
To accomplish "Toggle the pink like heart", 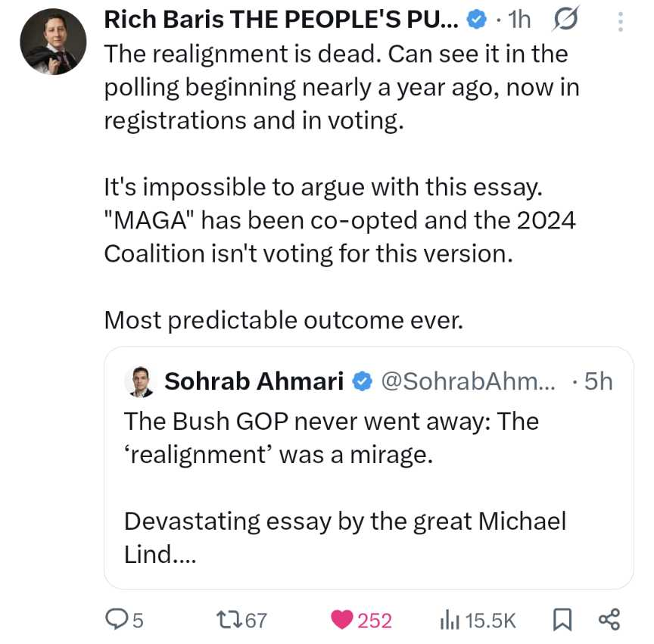I will point(342,621).
